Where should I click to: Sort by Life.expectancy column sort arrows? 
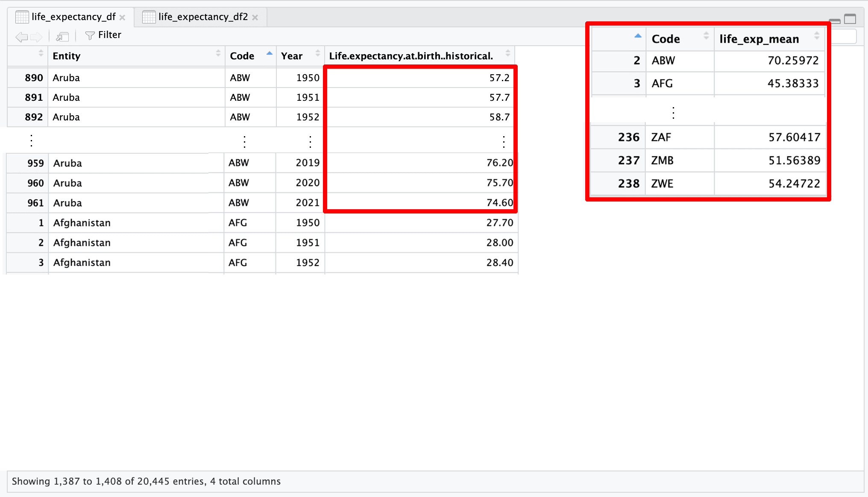[507, 53]
